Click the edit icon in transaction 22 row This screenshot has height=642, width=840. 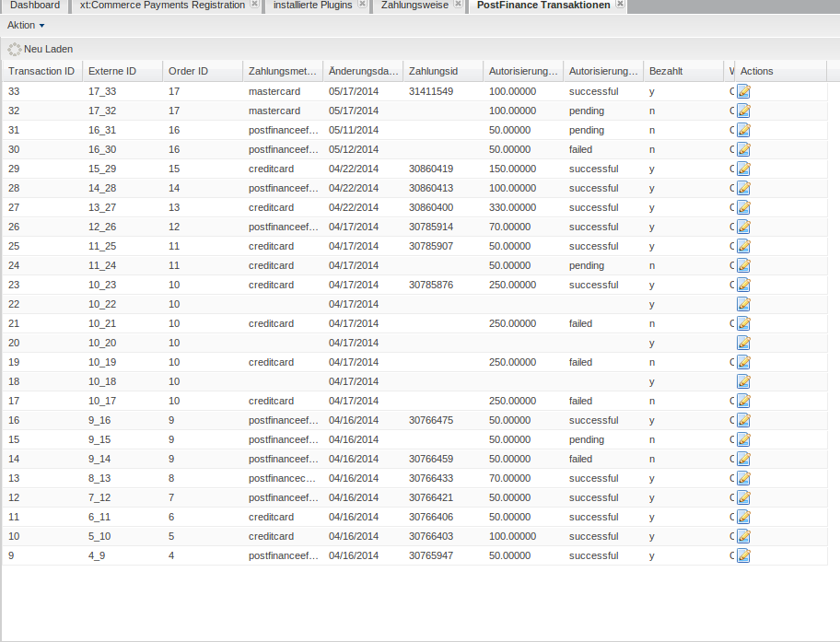click(x=744, y=304)
